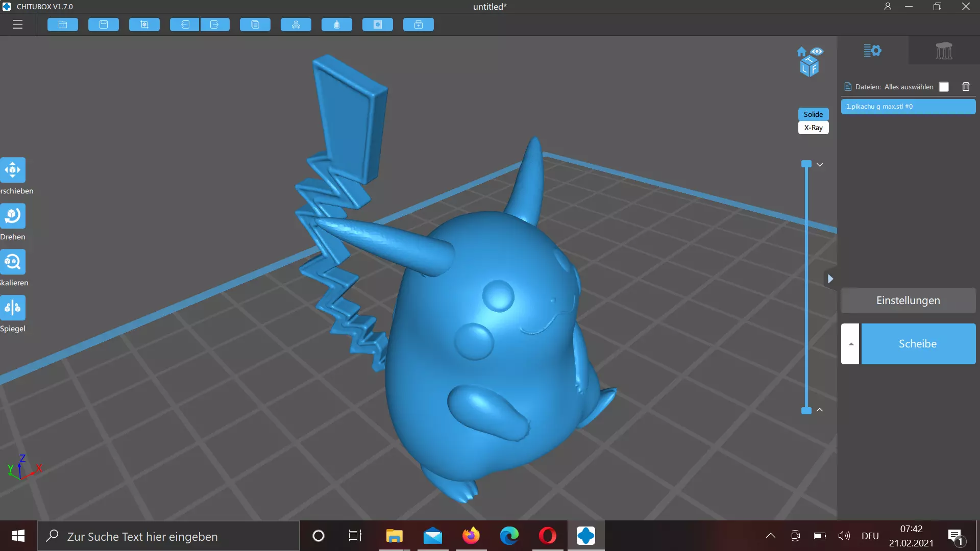Click the layer slider bottom handle
This screenshot has width=980, height=551.
tap(806, 411)
